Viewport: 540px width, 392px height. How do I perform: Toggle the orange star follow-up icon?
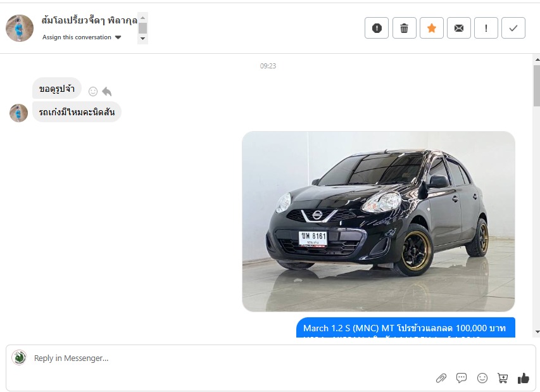pos(432,28)
